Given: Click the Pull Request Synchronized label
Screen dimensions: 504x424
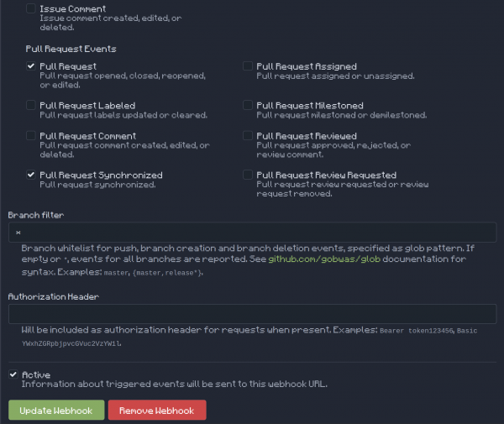Looking at the screenshot, I should coord(101,175).
